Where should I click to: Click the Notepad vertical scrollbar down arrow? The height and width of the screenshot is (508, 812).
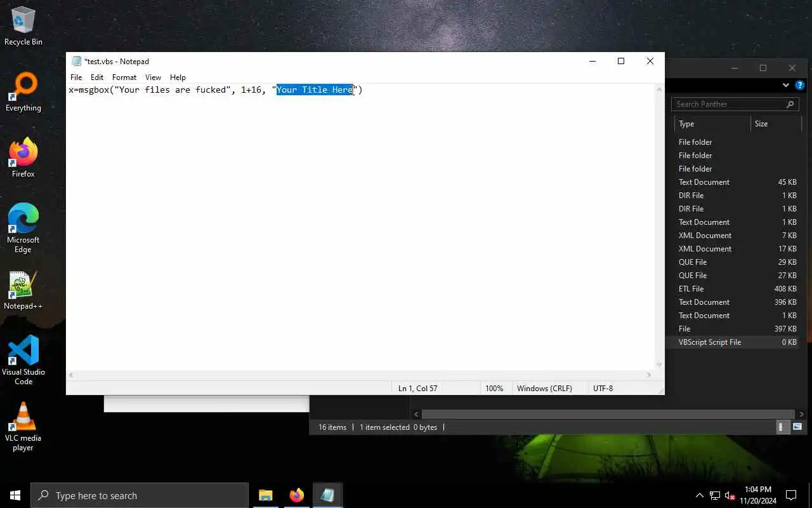(x=659, y=364)
